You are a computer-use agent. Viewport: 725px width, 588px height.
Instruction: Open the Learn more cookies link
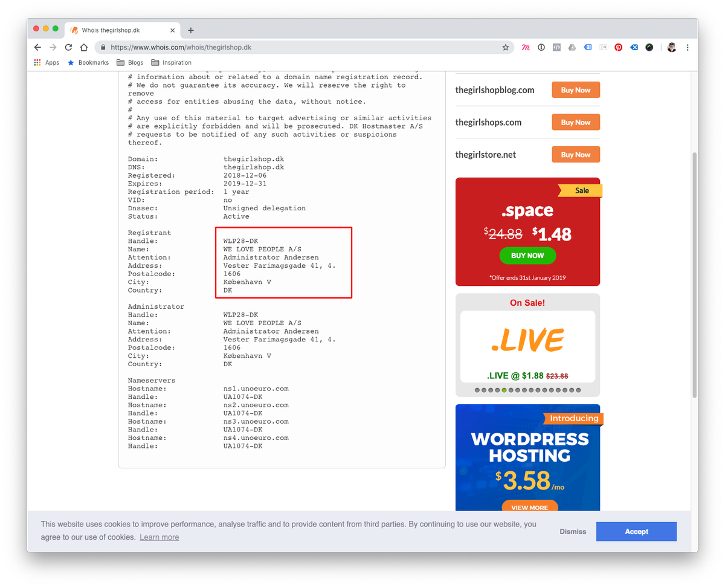pyautogui.click(x=159, y=537)
